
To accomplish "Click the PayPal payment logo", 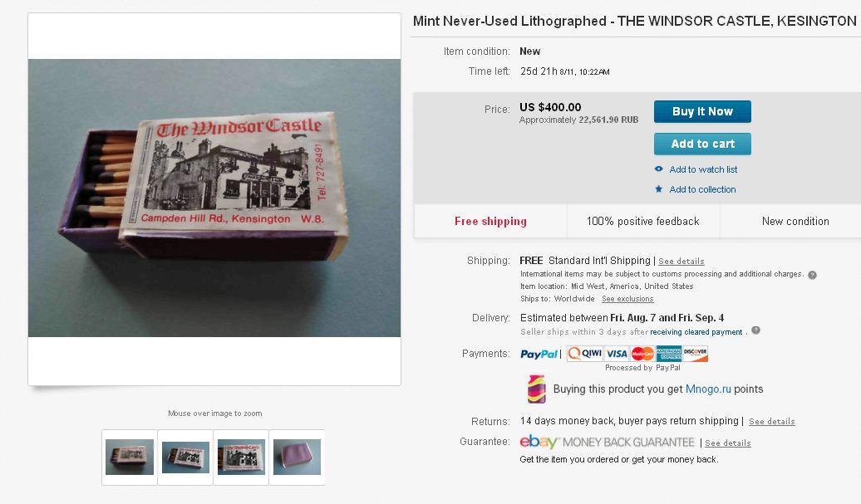I will click(539, 355).
